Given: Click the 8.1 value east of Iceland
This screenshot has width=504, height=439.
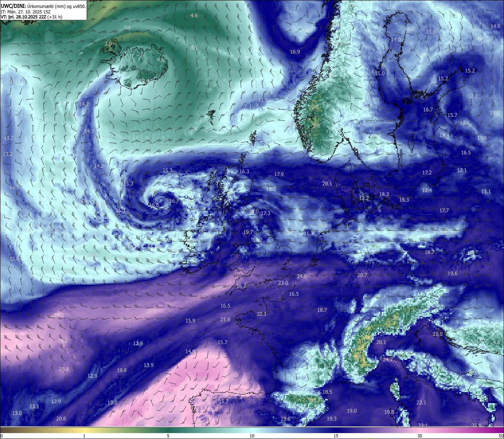Looking at the screenshot, I should point(194,48).
